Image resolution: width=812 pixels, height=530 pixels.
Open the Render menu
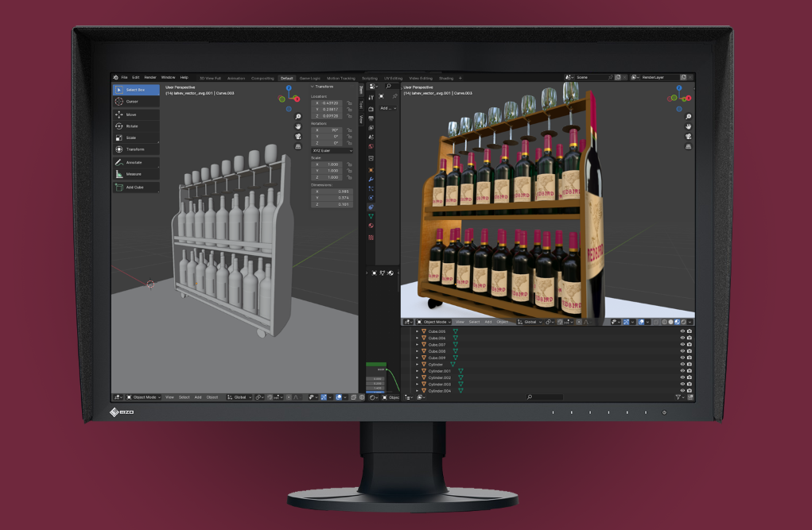150,78
